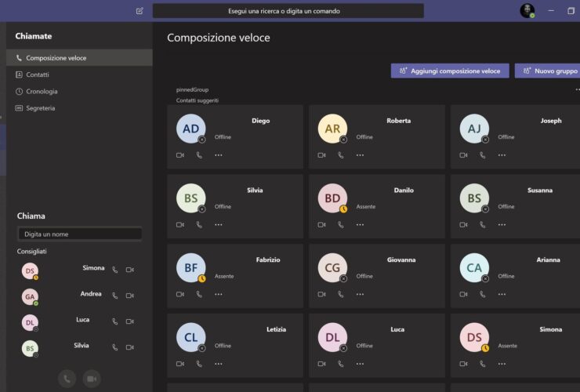The width and height of the screenshot is (580, 392).
Task: Click the BD avatar of Danilo
Action: 332,198
